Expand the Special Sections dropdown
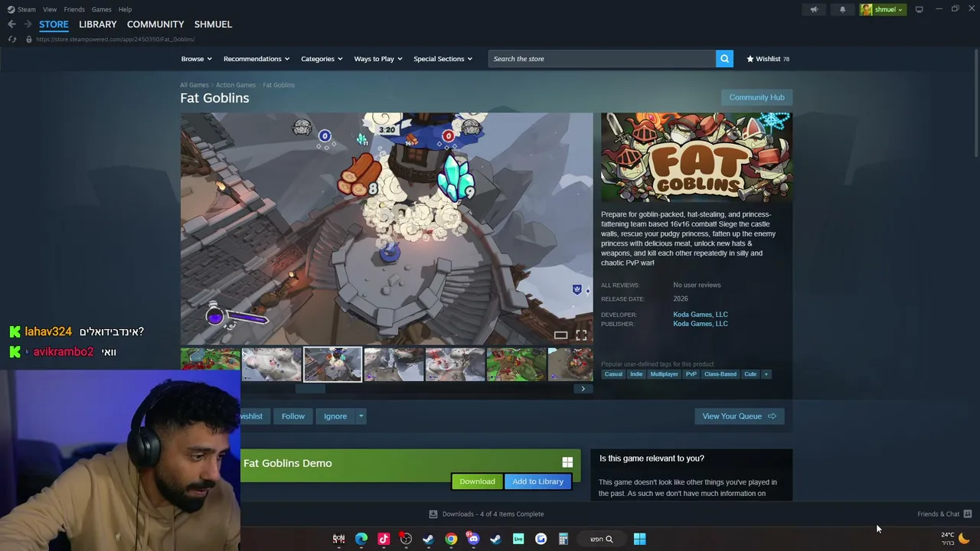Screen dimensions: 980x551 click(443, 59)
